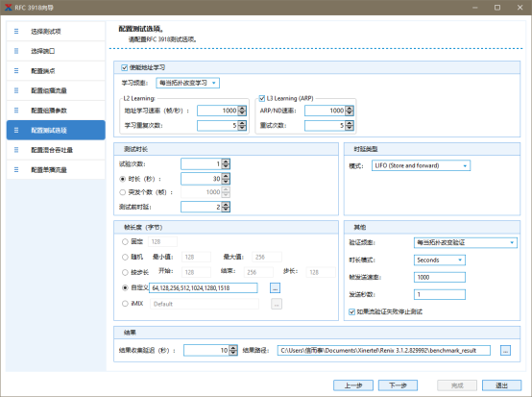Adjust the trial count spinner
Image resolution: width=532 pixels, height=397 pixels.
pyautogui.click(x=226, y=164)
